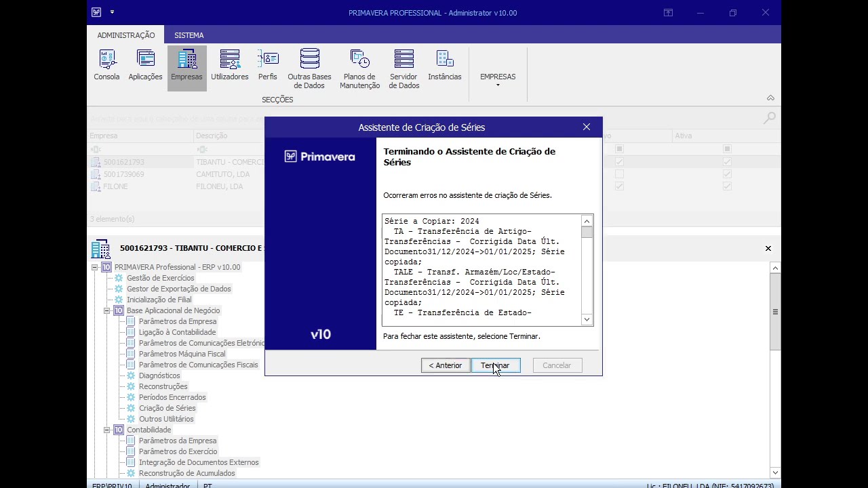The width and height of the screenshot is (868, 488).
Task: Click the document icon of Ligação à Contabilidade
Action: coord(131,332)
